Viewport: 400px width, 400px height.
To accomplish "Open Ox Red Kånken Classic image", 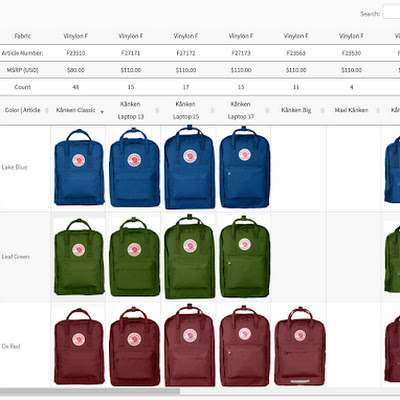I will click(79, 347).
